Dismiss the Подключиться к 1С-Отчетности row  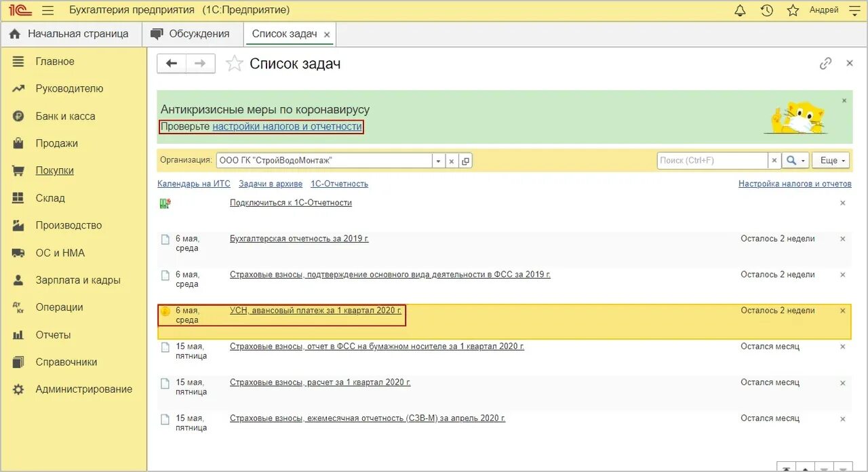[x=843, y=203]
